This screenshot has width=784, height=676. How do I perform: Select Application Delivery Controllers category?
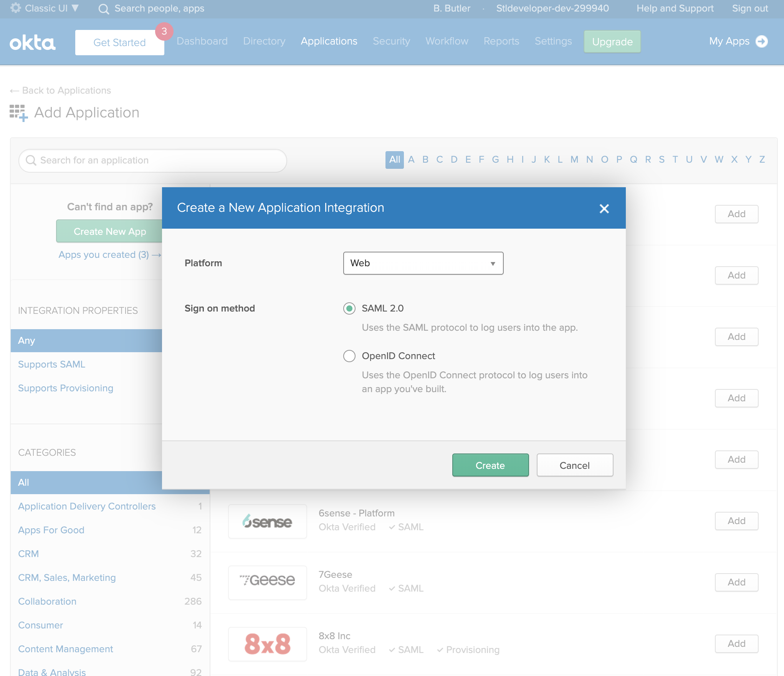click(x=87, y=506)
